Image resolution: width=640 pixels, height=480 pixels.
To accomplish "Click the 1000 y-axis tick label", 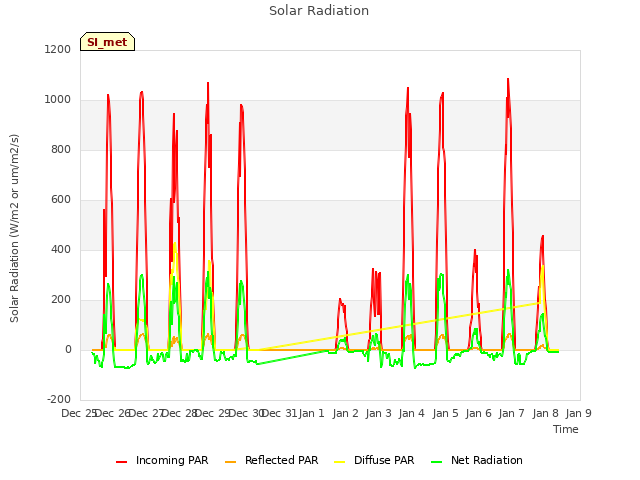I will pyautogui.click(x=58, y=100).
